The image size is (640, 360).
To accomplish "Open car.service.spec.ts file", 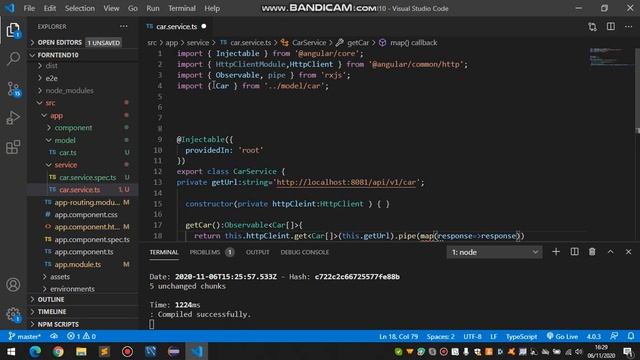I will [x=87, y=178].
